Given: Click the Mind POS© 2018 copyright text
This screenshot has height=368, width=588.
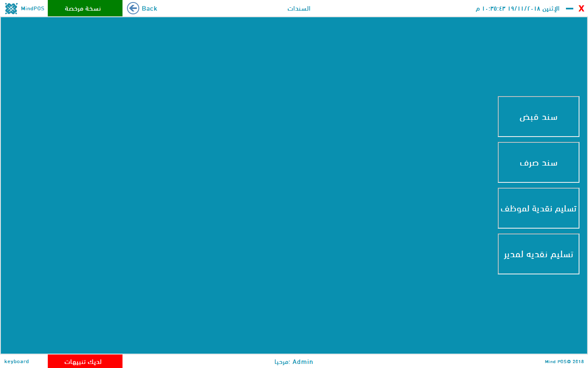Looking at the screenshot, I should pyautogui.click(x=564, y=362).
